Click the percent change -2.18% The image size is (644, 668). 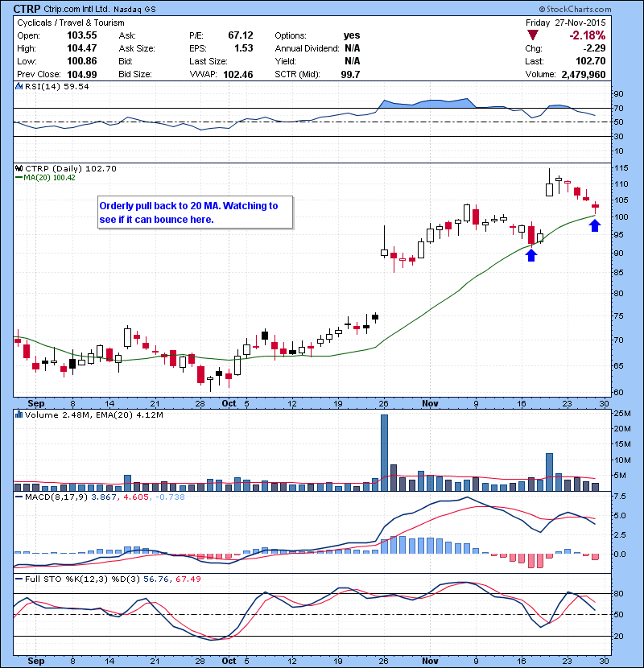pos(588,35)
